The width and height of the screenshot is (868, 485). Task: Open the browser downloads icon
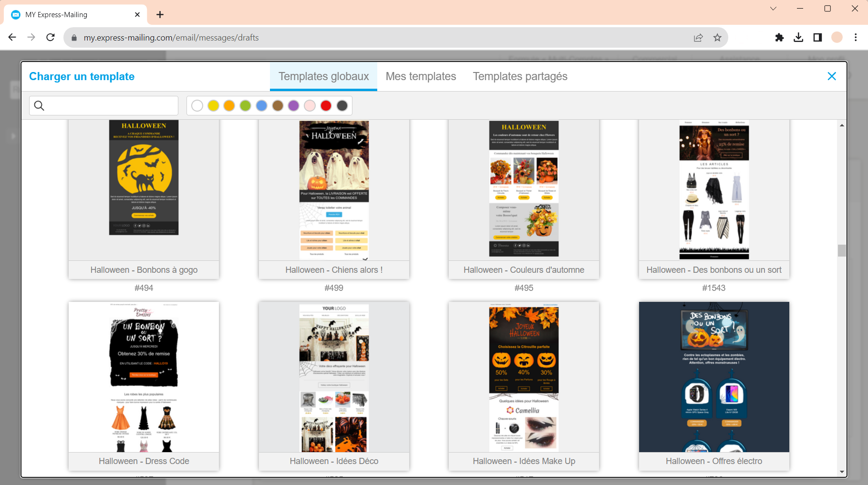(798, 38)
